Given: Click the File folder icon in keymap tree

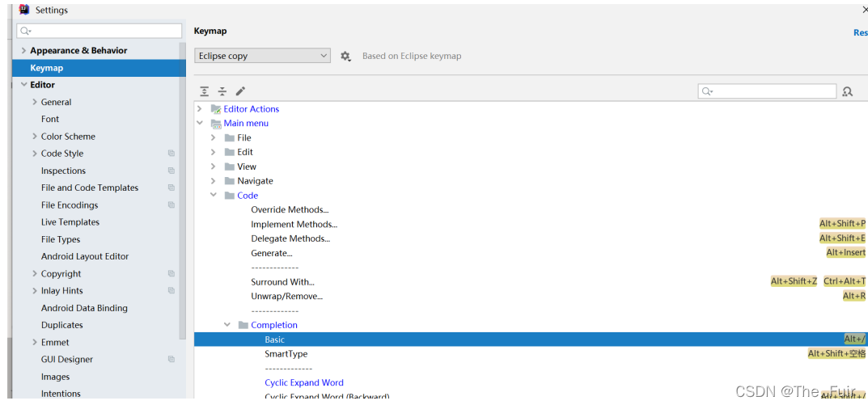Looking at the screenshot, I should [229, 137].
